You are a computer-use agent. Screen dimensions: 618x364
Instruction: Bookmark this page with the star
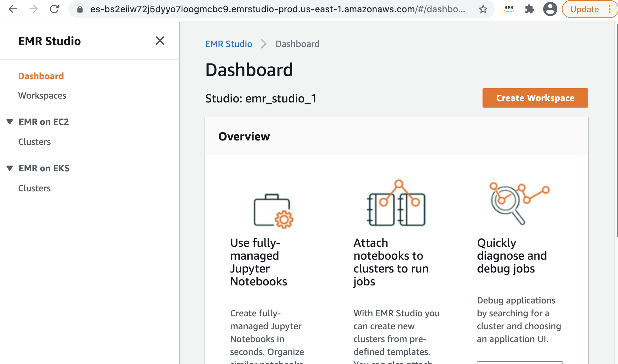[483, 9]
